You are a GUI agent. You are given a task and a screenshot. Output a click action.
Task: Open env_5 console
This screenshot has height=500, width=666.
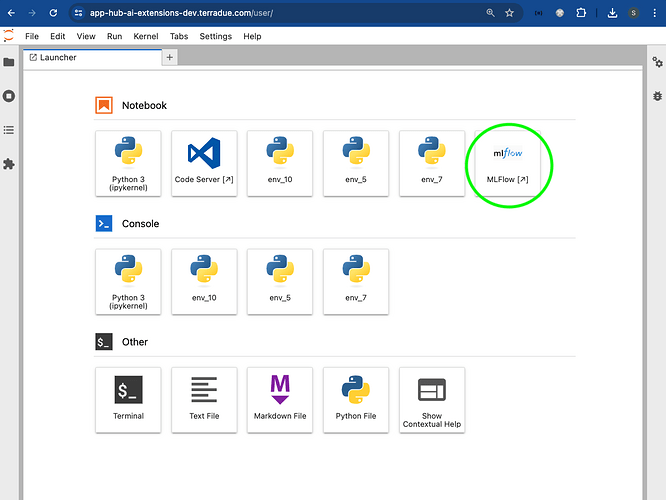tap(280, 280)
